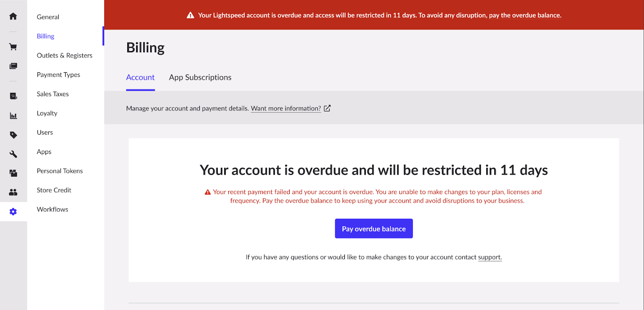Switch to the Account tab
The height and width of the screenshot is (310, 644).
pyautogui.click(x=140, y=77)
